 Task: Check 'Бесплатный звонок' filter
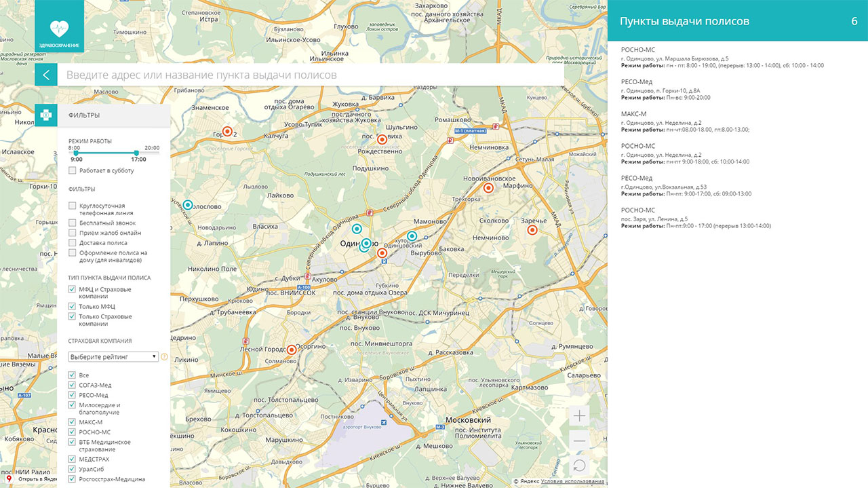coord(73,223)
